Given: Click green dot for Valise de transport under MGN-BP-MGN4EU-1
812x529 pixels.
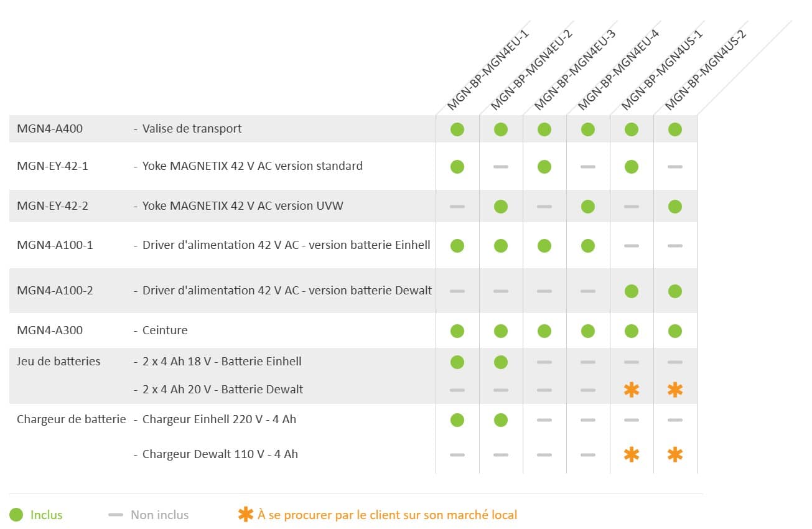Looking at the screenshot, I should (x=457, y=129).
